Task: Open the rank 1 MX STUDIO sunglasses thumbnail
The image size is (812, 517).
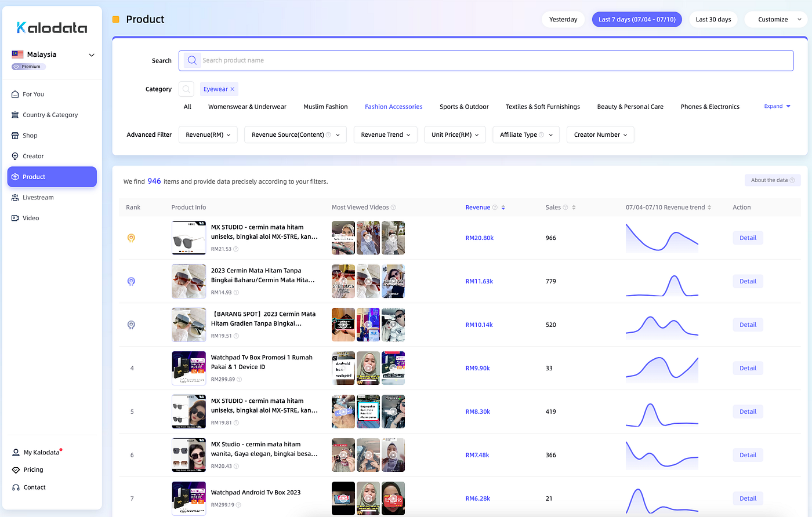Action: pos(189,238)
